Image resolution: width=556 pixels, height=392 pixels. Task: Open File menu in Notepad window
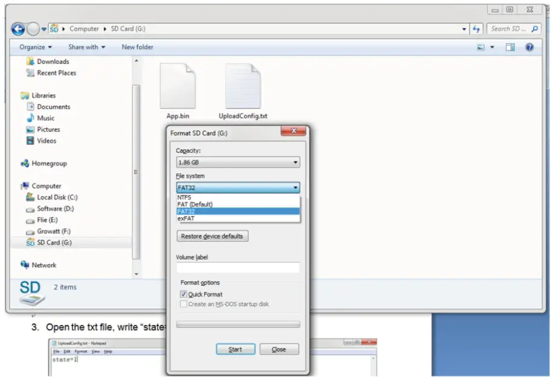56,352
